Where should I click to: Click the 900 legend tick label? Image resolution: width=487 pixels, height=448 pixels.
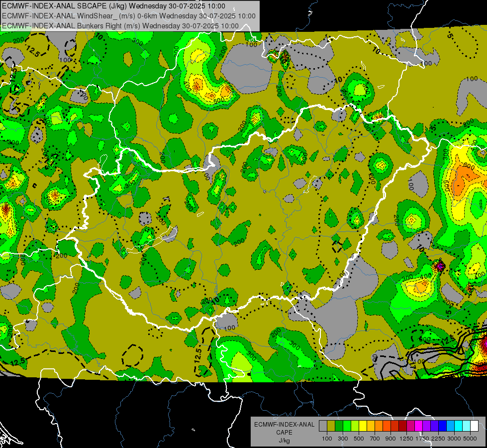coord(390,439)
